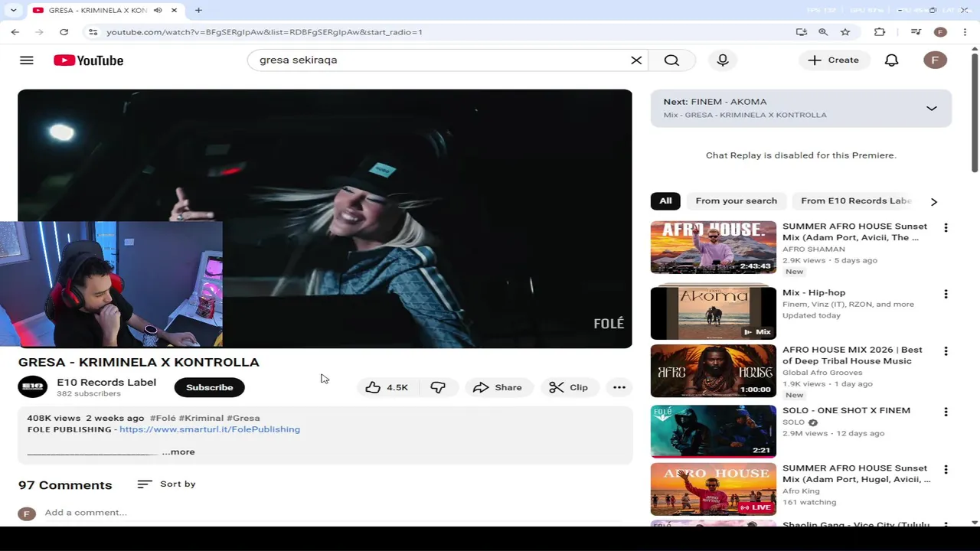This screenshot has width=980, height=551.
Task: Open tab search dropdown arrow
Action: pos(13,11)
